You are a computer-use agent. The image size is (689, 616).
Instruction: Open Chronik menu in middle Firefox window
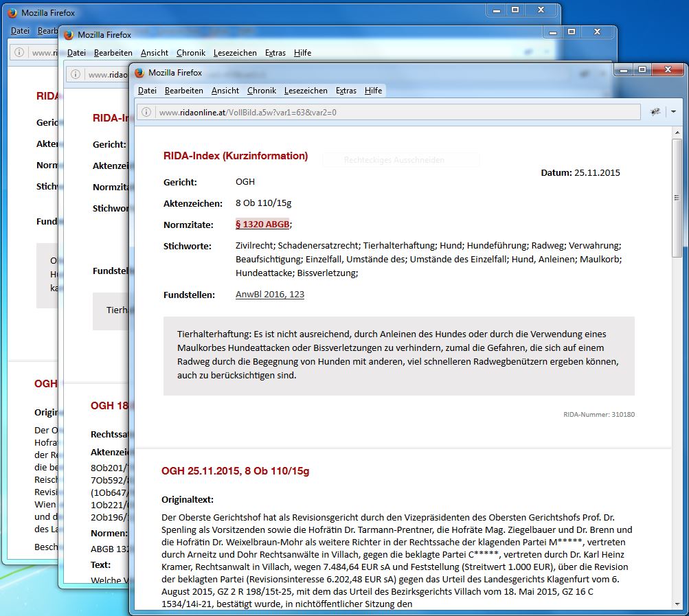pyautogui.click(x=191, y=53)
